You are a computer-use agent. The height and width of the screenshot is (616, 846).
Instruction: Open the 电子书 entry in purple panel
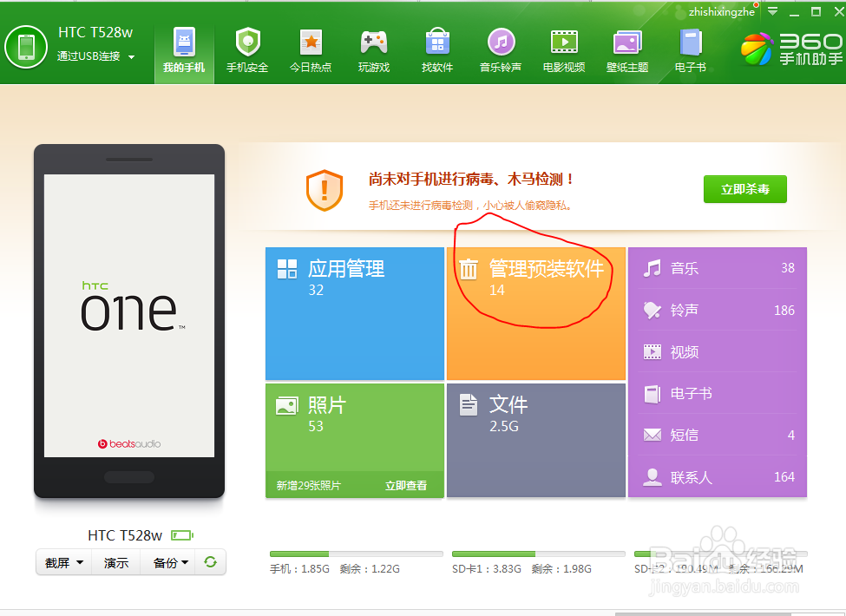718,393
